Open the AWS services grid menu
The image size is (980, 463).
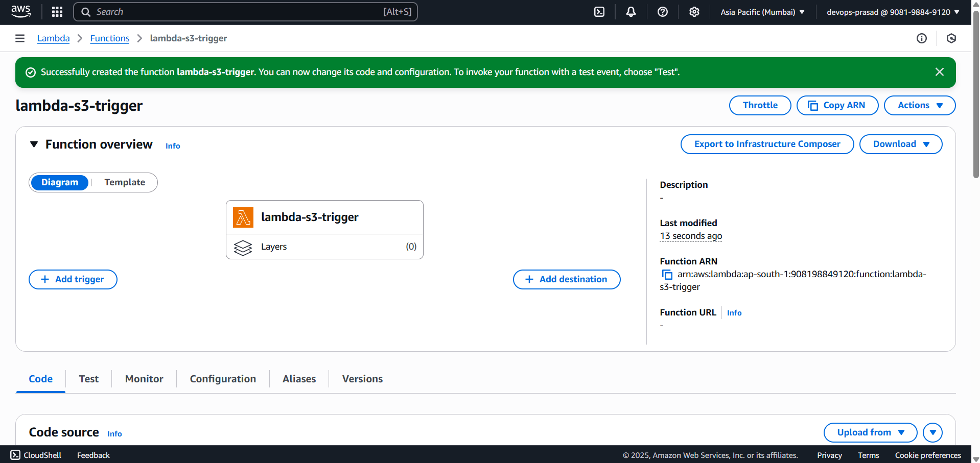tap(57, 11)
